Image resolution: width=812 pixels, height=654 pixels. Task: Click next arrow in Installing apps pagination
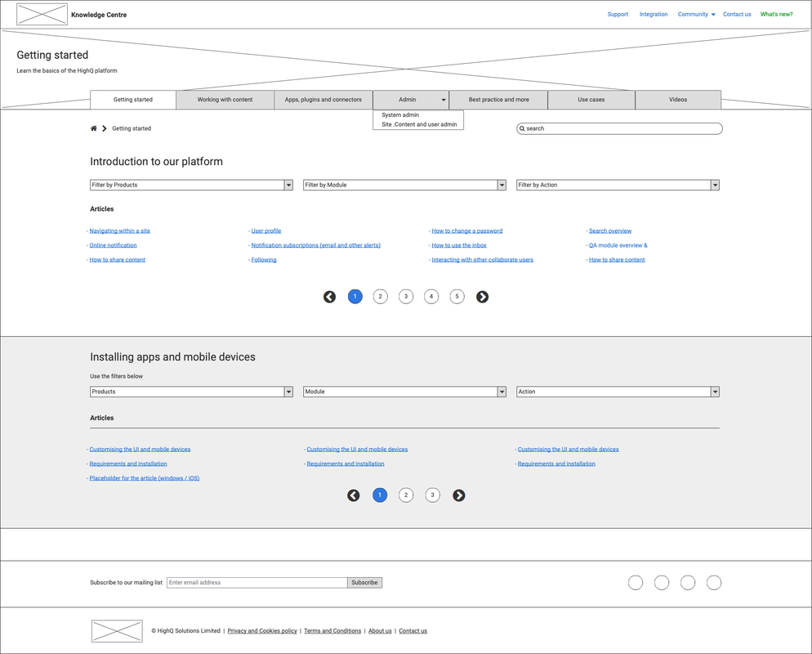click(x=459, y=495)
